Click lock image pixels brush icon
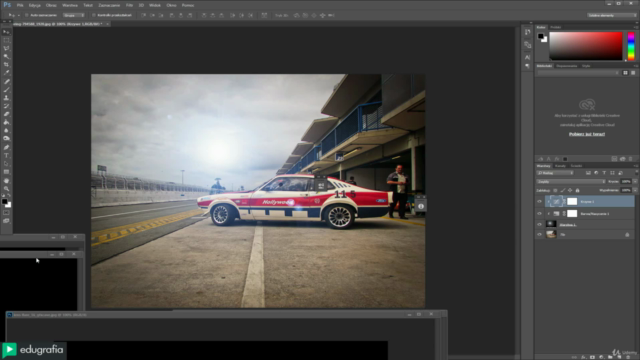Image resolution: width=640 pixels, height=360 pixels. point(562,190)
